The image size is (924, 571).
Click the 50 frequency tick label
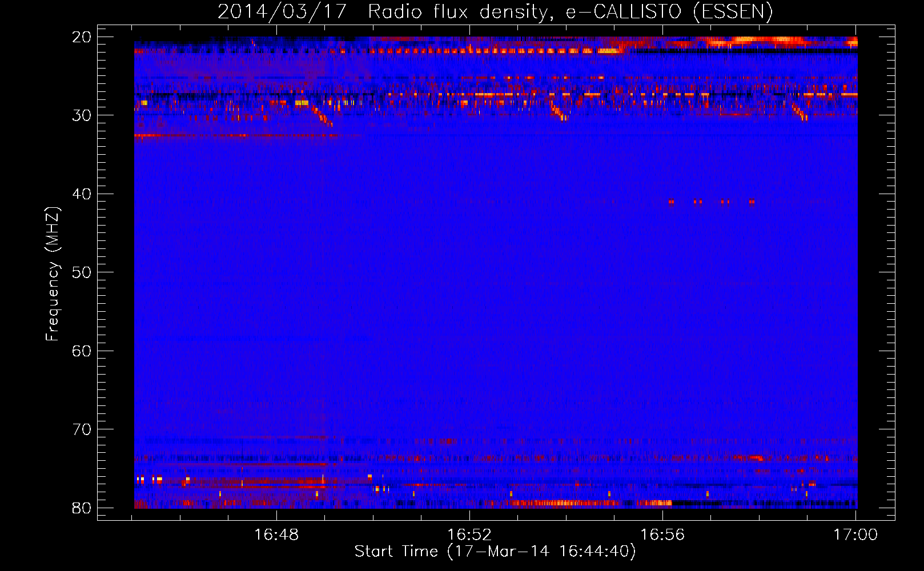(x=82, y=272)
